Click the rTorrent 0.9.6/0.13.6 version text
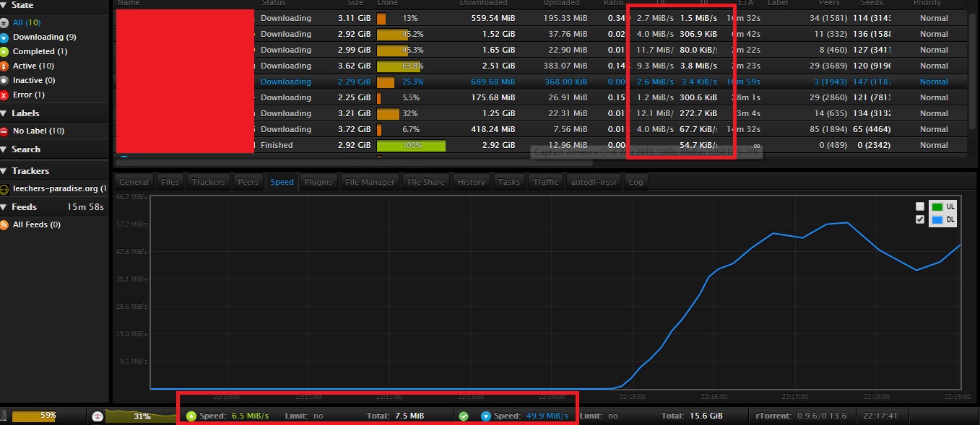This screenshot has height=425, width=980. (x=801, y=416)
